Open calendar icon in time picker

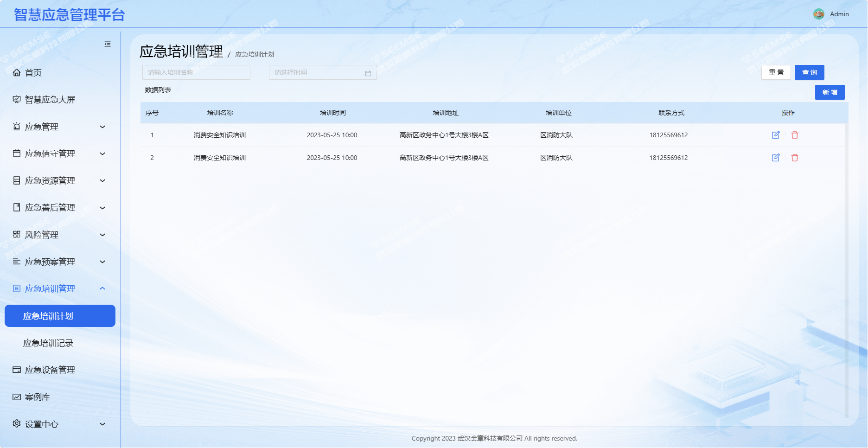[x=368, y=73]
